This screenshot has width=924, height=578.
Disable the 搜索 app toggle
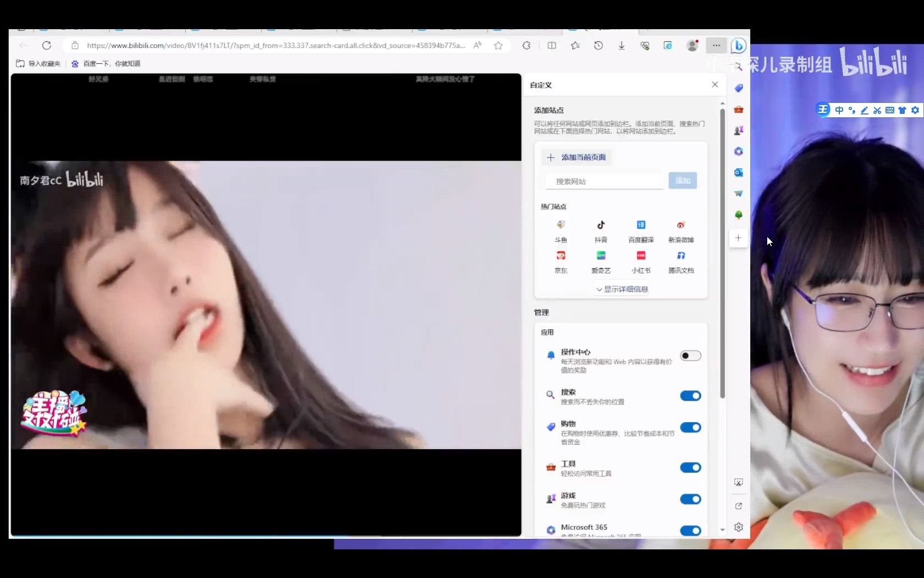pyautogui.click(x=690, y=396)
